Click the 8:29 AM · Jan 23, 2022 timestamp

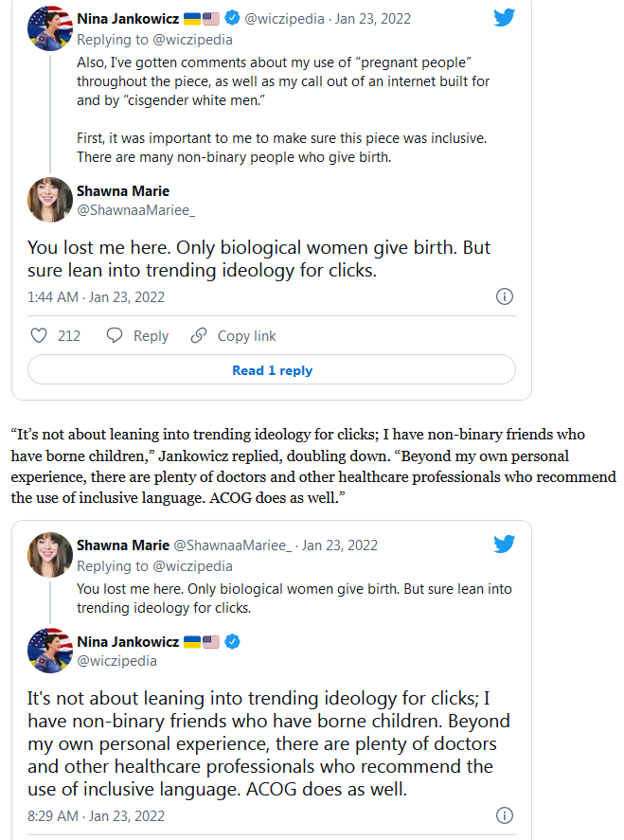coord(96,816)
